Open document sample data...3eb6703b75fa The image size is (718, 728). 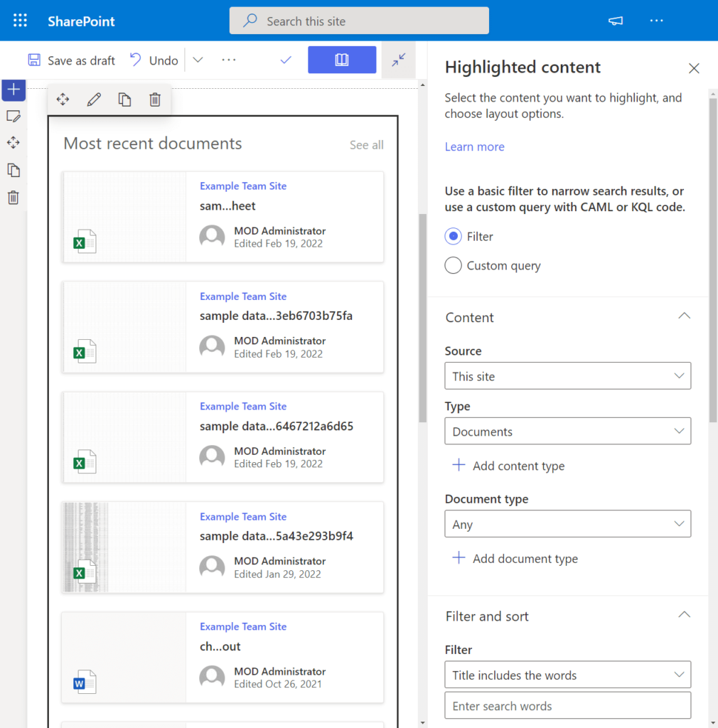pos(276,316)
